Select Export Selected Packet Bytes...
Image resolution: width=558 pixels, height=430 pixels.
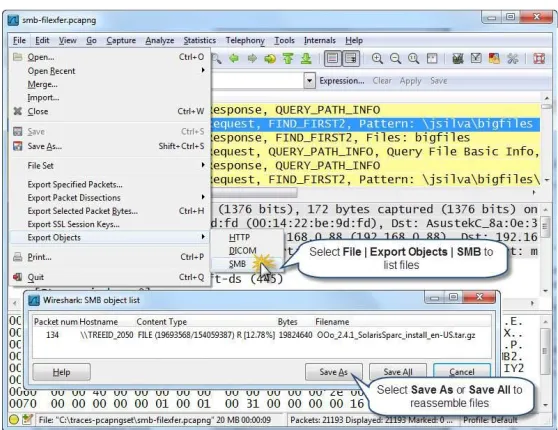click(109, 211)
